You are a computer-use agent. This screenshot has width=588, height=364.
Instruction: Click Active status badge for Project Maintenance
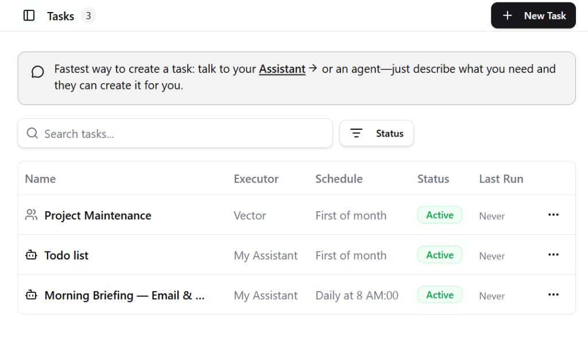[x=440, y=215]
